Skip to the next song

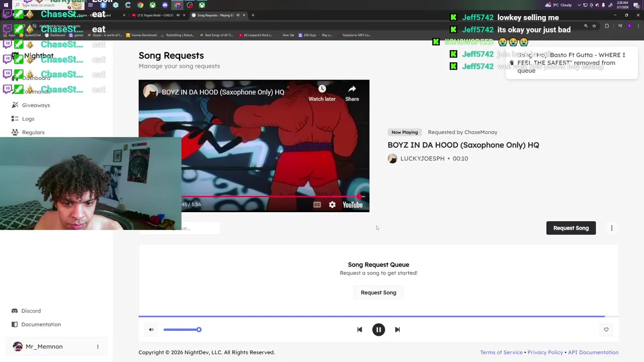[397, 330]
